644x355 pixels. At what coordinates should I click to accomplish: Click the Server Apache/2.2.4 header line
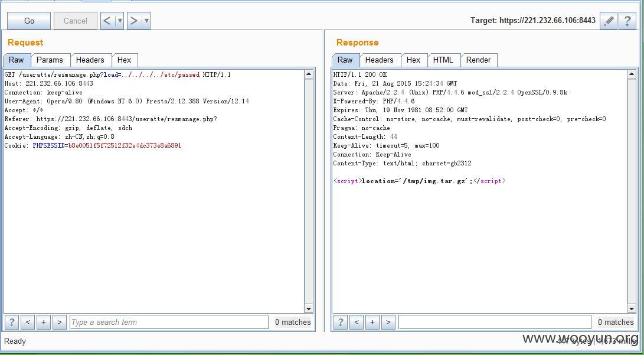click(450, 93)
